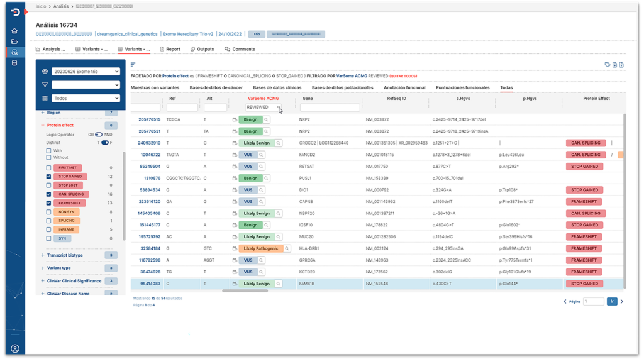The width and height of the screenshot is (644, 359).
Task: Switch to the Analysis tab
Action: coord(50,49)
